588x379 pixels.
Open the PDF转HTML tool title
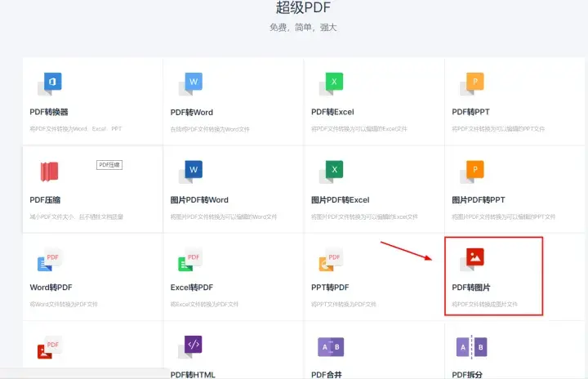(x=193, y=374)
